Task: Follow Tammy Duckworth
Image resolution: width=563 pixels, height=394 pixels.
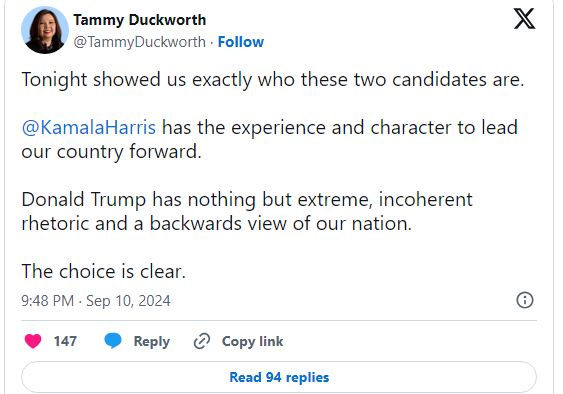Action: (x=241, y=42)
